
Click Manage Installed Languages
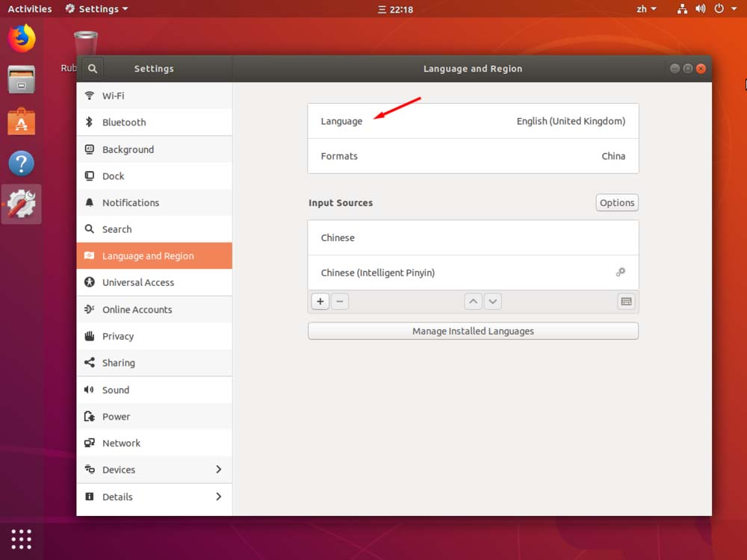pos(472,331)
